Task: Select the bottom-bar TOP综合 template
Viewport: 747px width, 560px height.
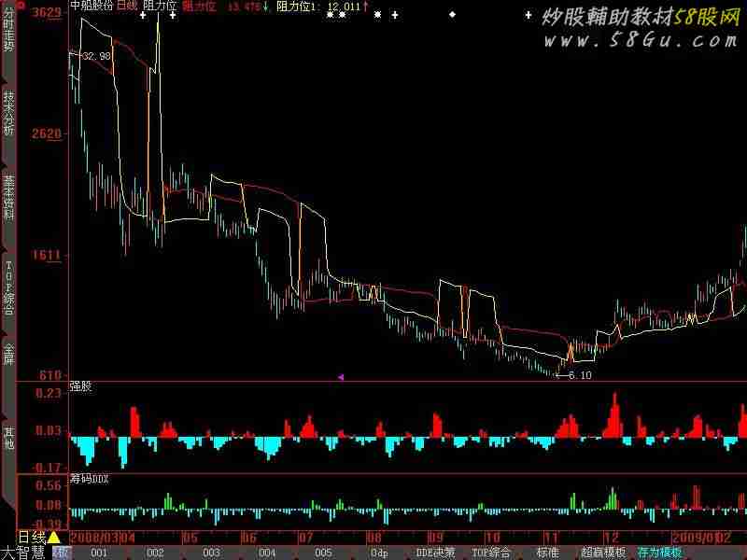Action: click(491, 553)
